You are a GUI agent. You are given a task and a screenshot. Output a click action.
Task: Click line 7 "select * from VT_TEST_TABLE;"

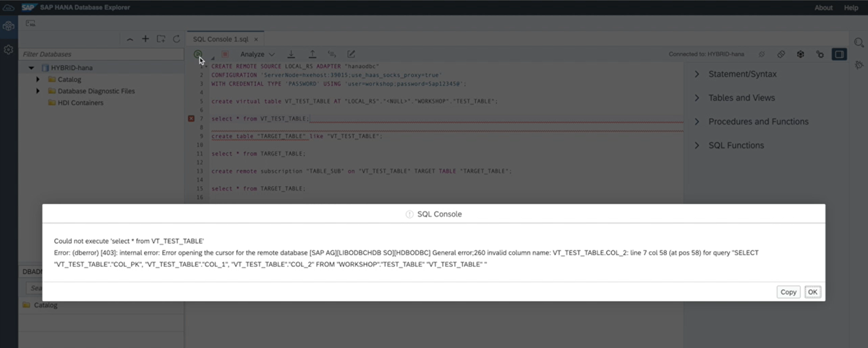point(260,118)
